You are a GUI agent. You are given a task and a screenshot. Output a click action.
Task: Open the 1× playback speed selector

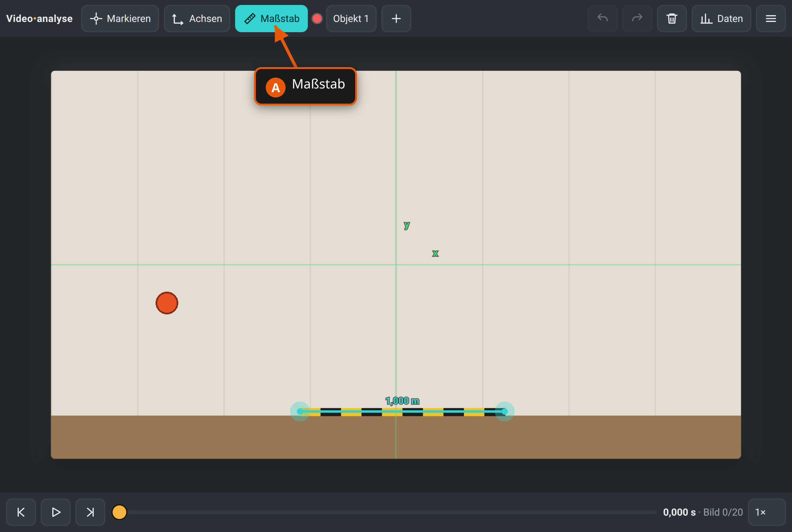click(x=767, y=512)
